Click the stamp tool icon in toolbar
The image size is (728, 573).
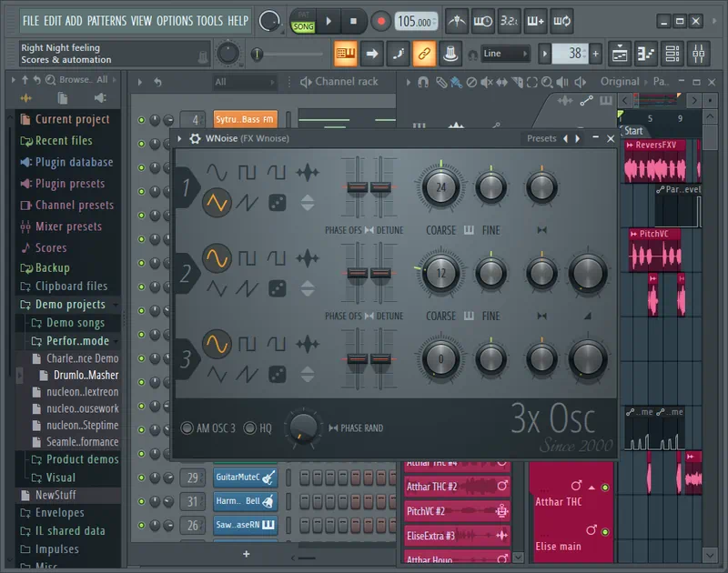450,54
